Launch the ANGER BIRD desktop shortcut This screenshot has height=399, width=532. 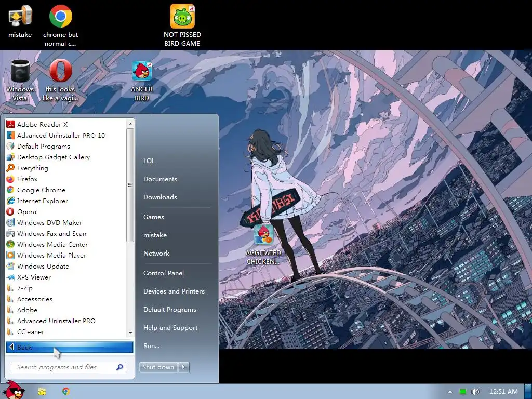[x=141, y=81]
